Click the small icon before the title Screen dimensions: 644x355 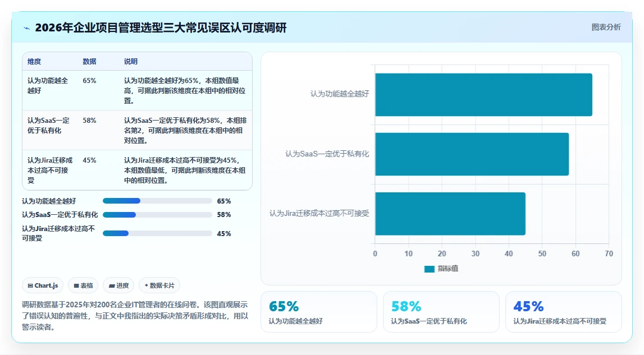(x=27, y=28)
